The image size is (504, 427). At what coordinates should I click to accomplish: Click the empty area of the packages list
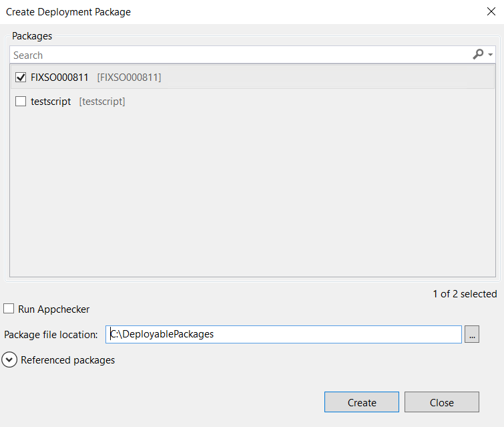252,193
